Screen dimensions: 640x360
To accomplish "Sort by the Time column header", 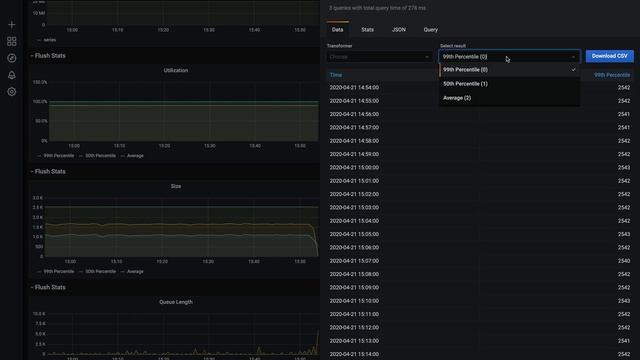I will click(x=336, y=75).
